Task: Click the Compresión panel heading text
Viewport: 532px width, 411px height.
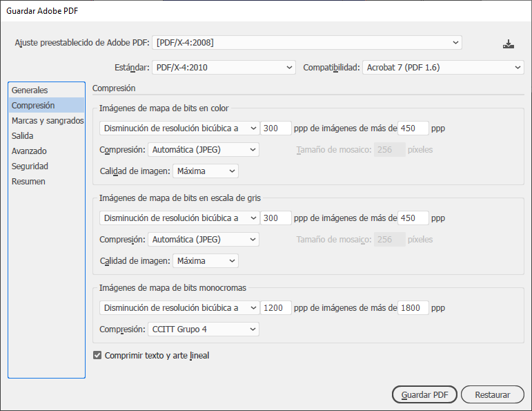Action: click(x=114, y=88)
